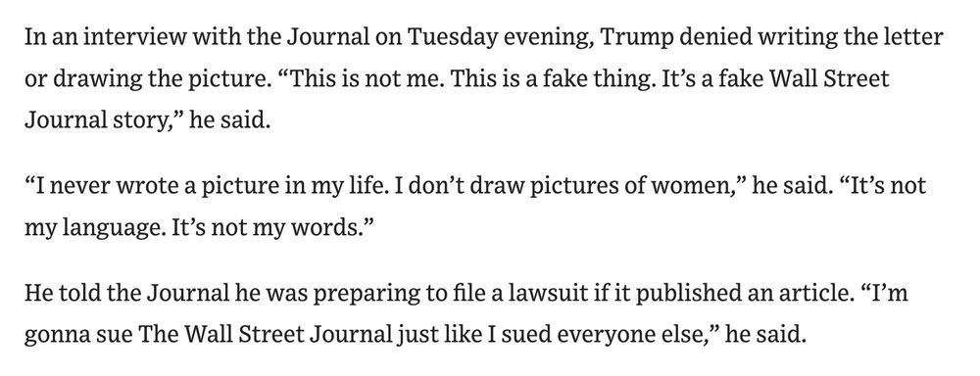980x376 pixels.
Task: Click "The Wall Street Journal" in the final line
Action: [265, 336]
